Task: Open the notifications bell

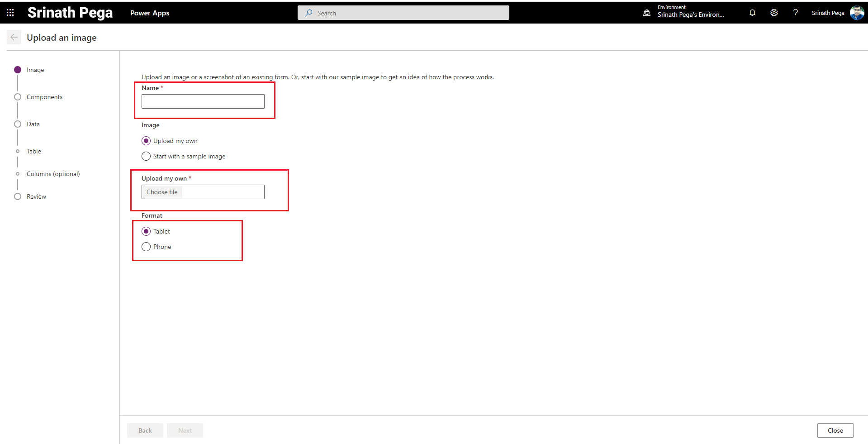Action: click(x=752, y=13)
